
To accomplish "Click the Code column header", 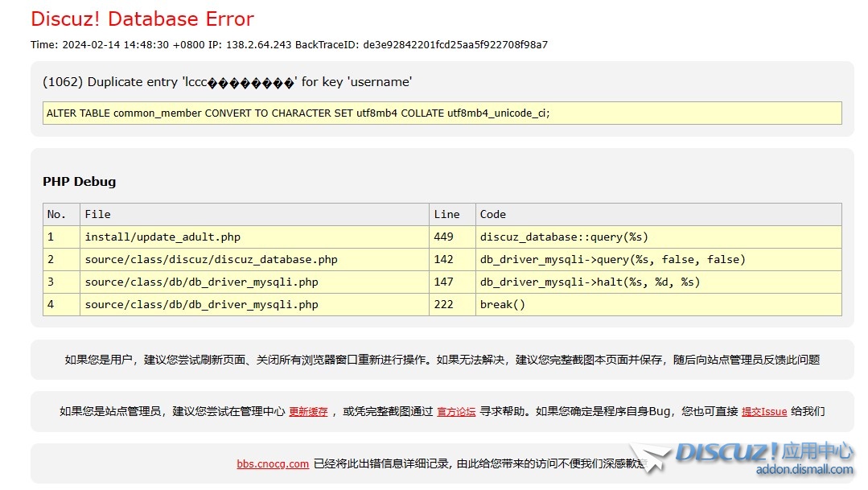I will (659, 214).
